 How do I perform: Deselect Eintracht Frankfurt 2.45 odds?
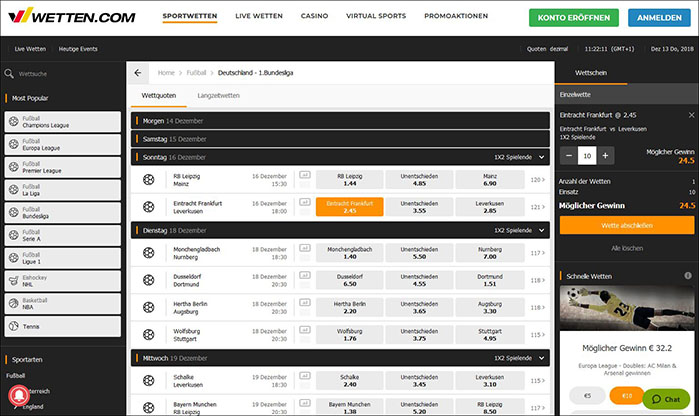(x=350, y=207)
